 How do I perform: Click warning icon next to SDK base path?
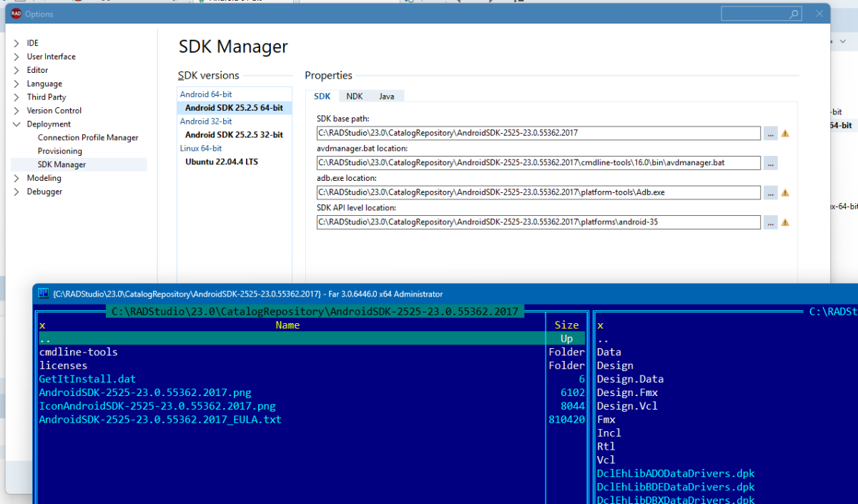click(x=785, y=133)
